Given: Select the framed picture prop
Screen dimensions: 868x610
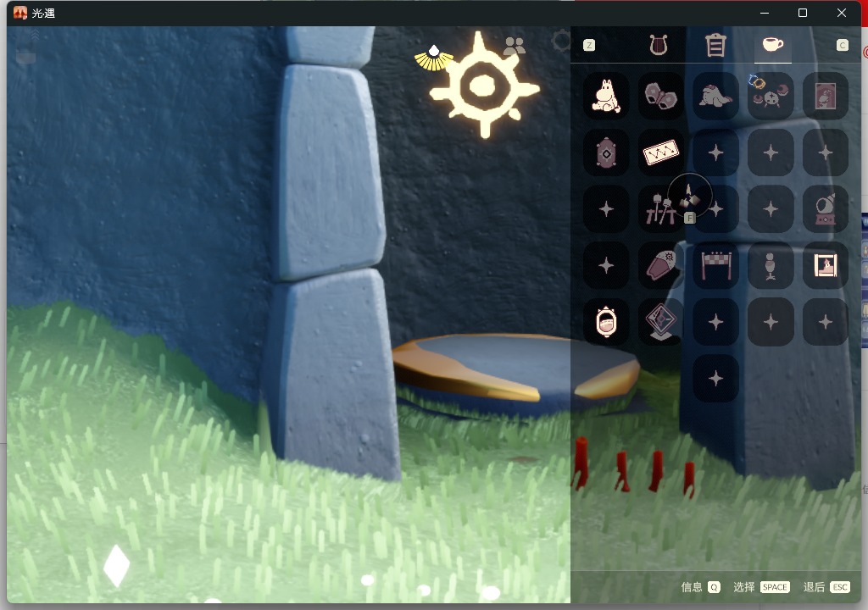Looking at the screenshot, I should [826, 266].
